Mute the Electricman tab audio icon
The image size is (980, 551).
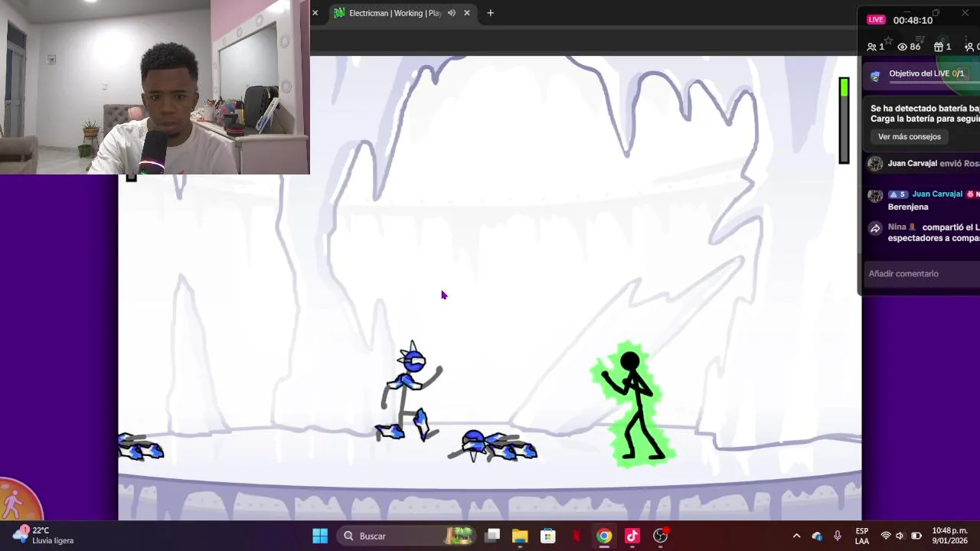coord(452,13)
